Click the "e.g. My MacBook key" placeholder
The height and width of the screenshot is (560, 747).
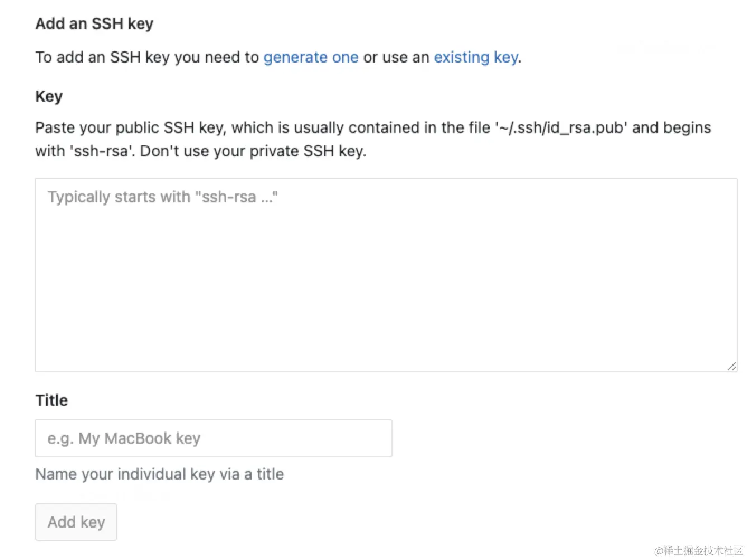coord(124,438)
